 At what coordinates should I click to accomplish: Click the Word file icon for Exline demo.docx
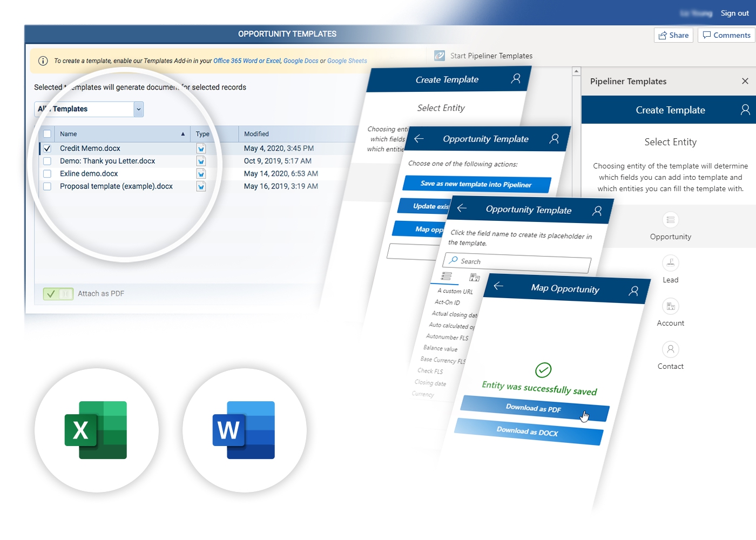[x=201, y=174]
